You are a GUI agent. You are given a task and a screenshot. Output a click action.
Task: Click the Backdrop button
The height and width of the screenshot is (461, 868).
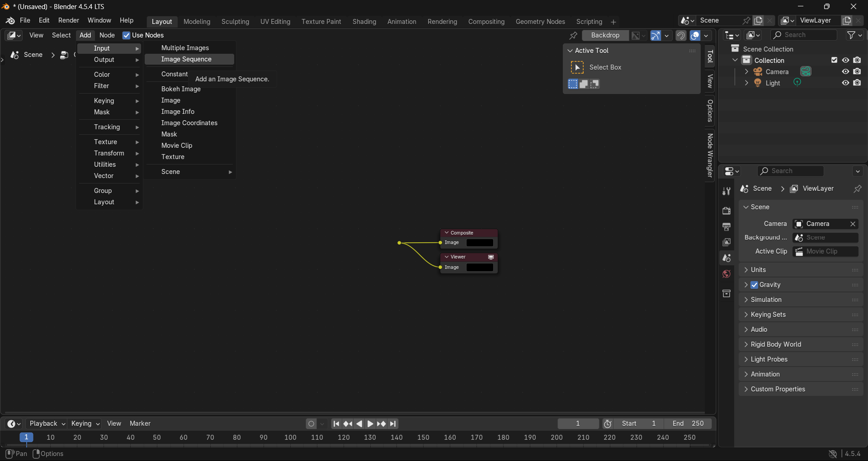click(x=605, y=35)
